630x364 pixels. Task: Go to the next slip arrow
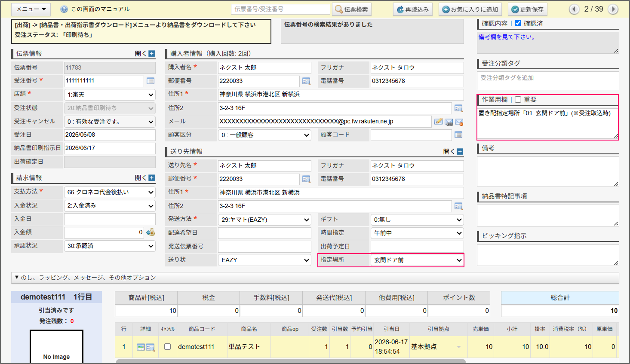click(613, 9)
